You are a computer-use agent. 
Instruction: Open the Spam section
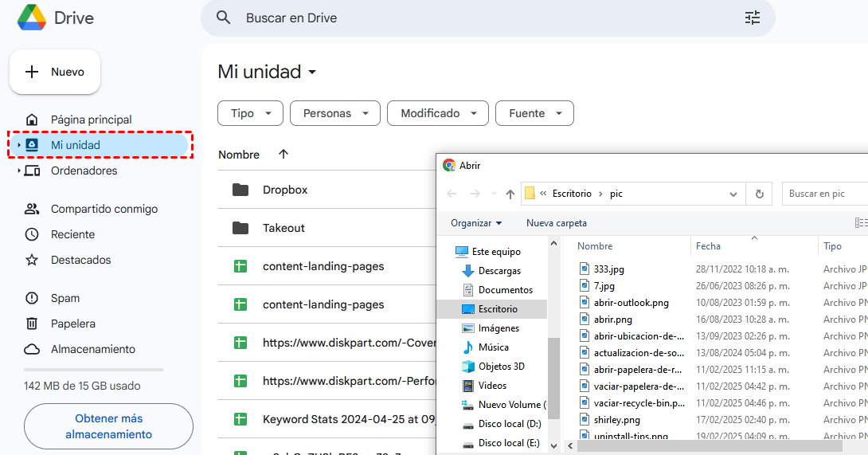coord(65,298)
